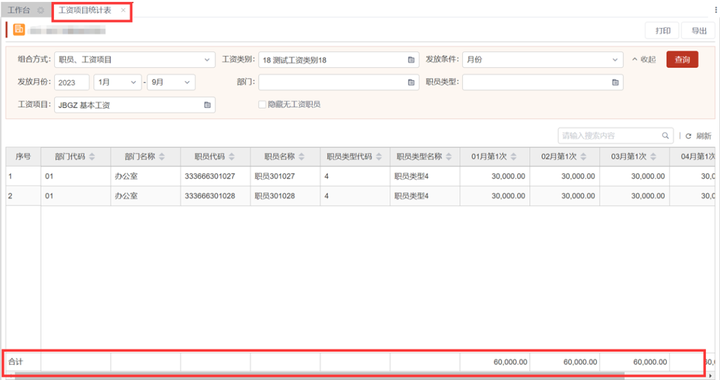Open the 工资类别 picker icon
This screenshot has height=380, width=720.
pyautogui.click(x=411, y=60)
